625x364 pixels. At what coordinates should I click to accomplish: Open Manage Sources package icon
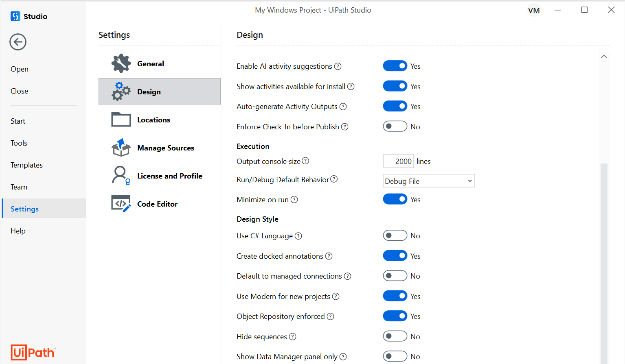click(x=121, y=148)
